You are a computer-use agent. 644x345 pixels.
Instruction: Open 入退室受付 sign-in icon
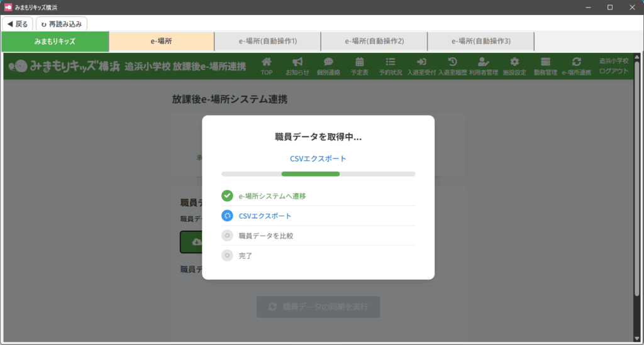click(x=421, y=62)
